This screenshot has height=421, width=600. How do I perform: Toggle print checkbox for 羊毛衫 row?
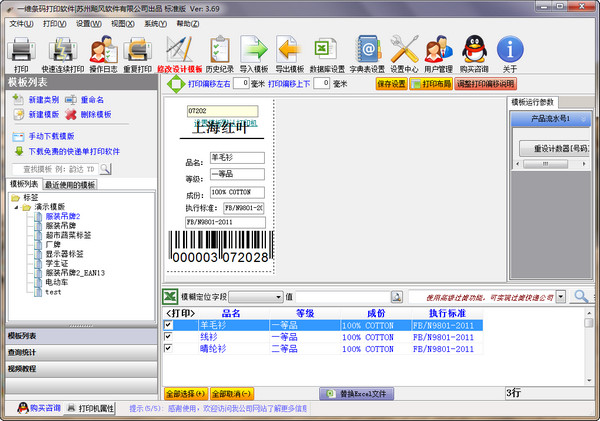pos(168,325)
